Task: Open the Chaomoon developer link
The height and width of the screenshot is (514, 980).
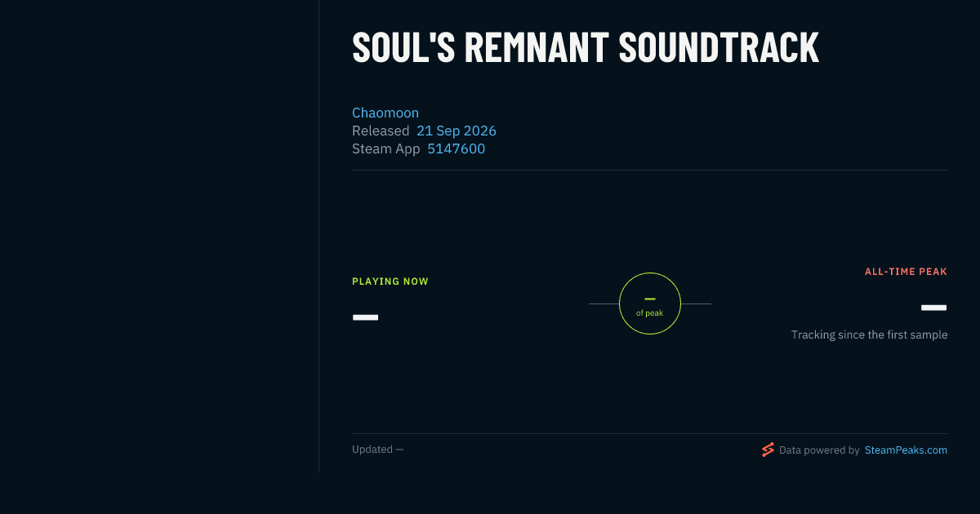Action: pos(385,113)
